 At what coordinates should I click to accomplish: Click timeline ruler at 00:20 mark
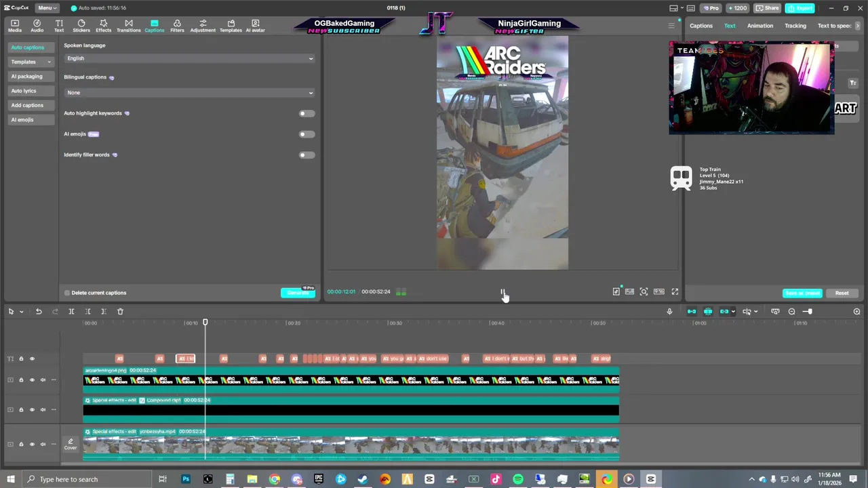click(293, 323)
